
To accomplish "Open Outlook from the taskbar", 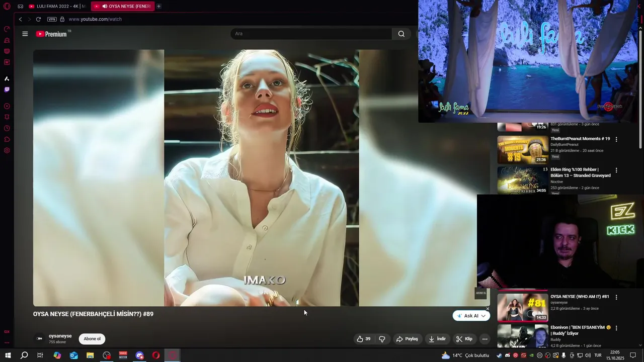I will 74,355.
